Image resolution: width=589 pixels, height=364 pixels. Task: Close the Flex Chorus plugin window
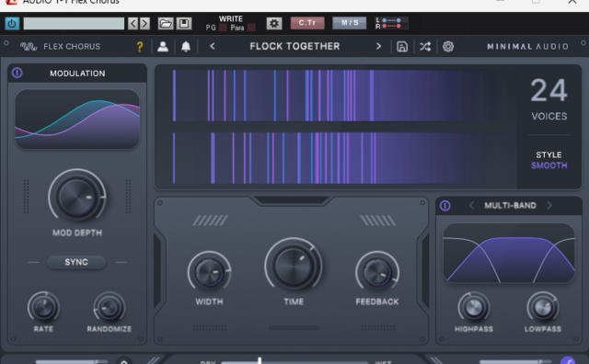pos(572,2)
